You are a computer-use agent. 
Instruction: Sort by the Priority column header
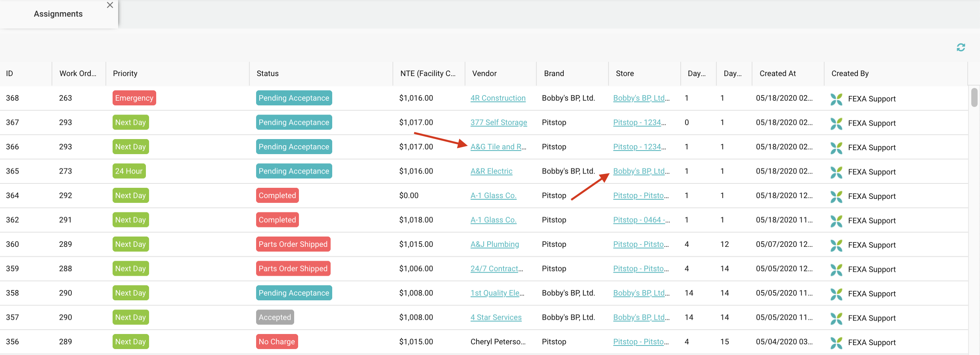(x=125, y=74)
